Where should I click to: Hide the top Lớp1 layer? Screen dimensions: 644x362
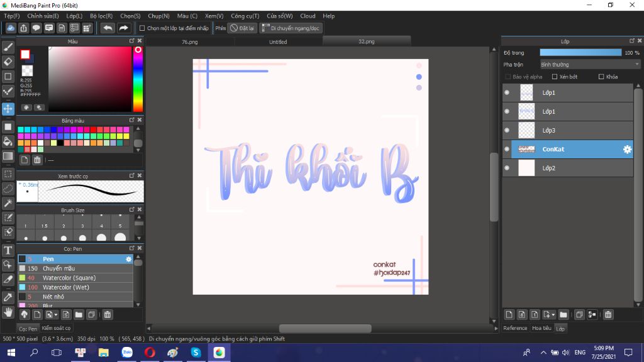pyautogui.click(x=507, y=93)
